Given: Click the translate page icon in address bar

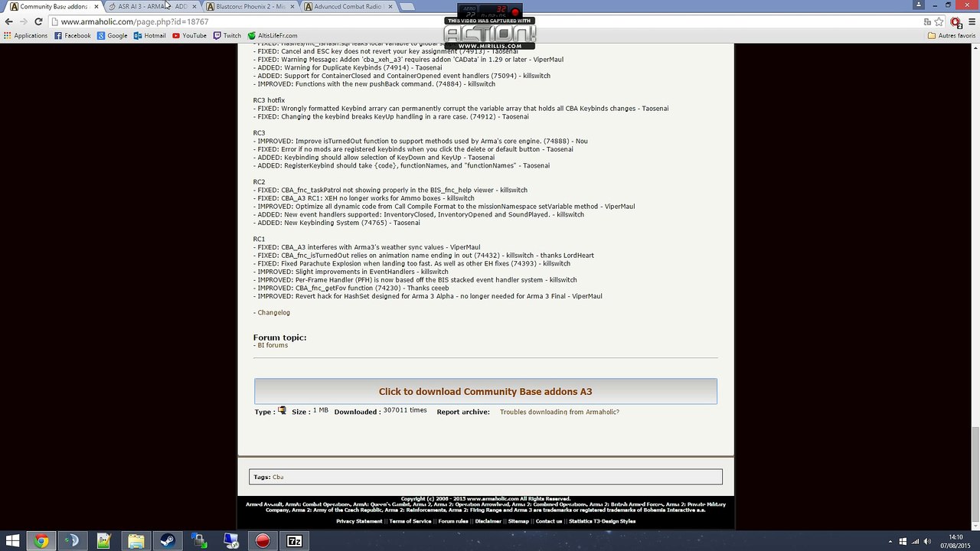Looking at the screenshot, I should [x=926, y=21].
